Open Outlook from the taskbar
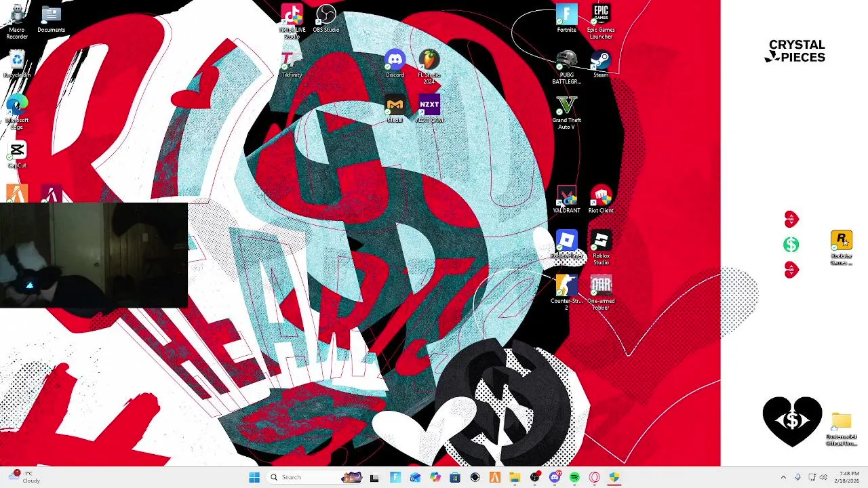This screenshot has width=868, height=488. (x=415, y=477)
